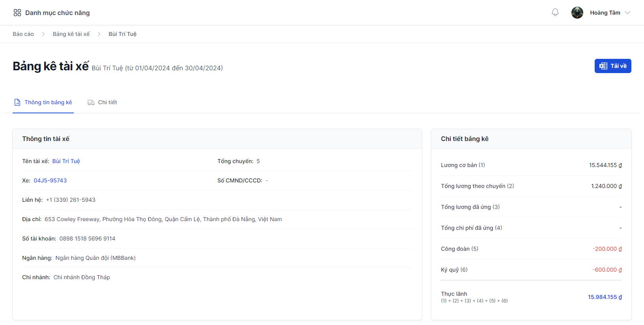Click the Bùi Trí Tuệ breadcrumb item
This screenshot has width=644, height=325.
[122, 34]
